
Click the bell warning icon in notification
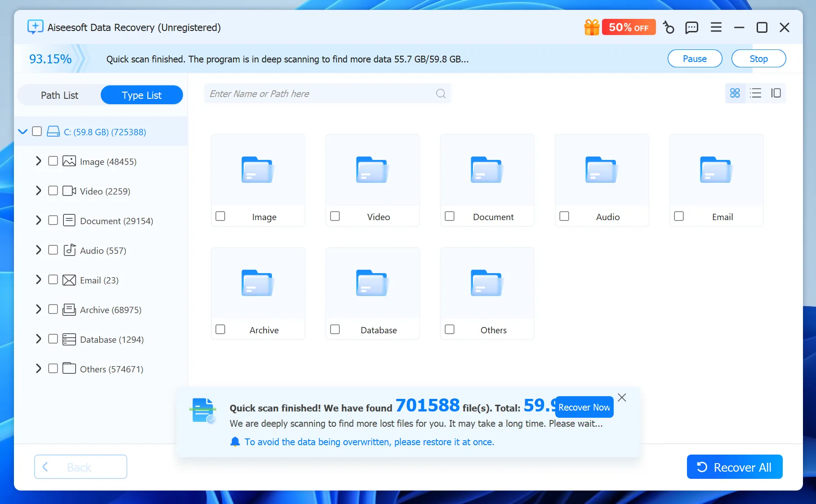tap(235, 442)
